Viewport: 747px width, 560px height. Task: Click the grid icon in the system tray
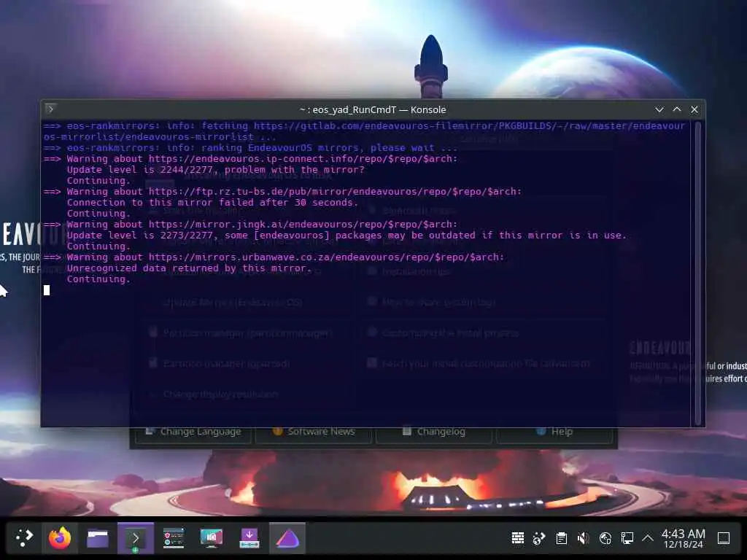point(518,538)
